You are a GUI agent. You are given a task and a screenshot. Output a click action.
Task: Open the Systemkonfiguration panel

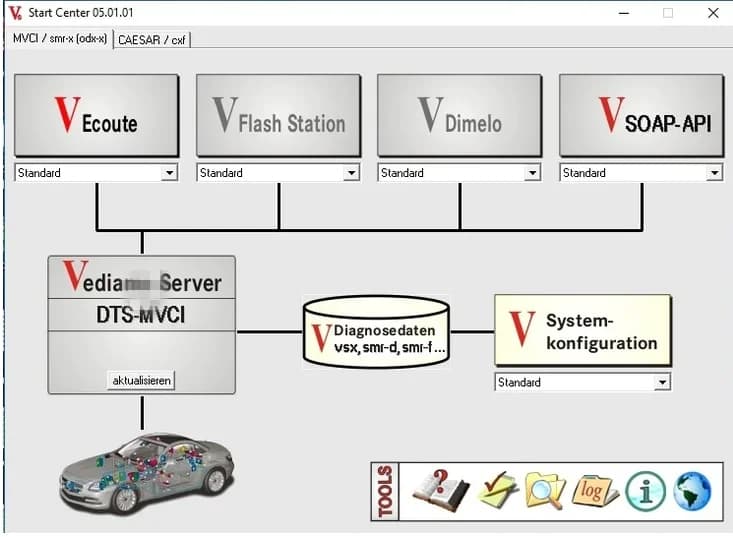coord(583,330)
